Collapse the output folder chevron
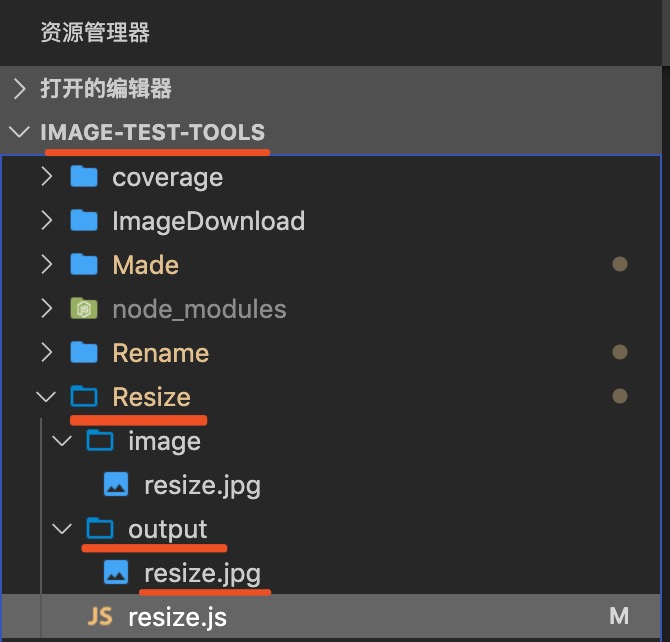The width and height of the screenshot is (670, 642). (x=62, y=529)
